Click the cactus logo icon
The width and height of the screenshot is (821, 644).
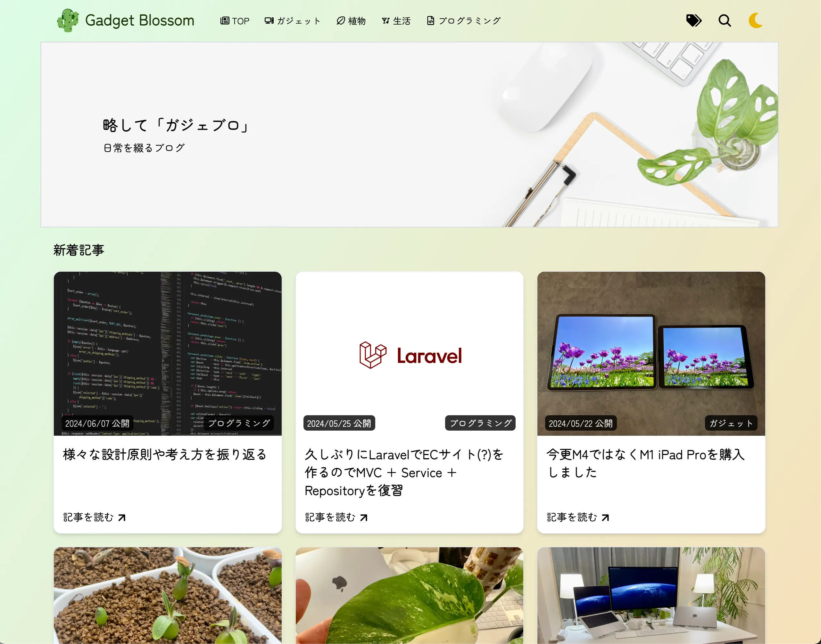pyautogui.click(x=68, y=21)
